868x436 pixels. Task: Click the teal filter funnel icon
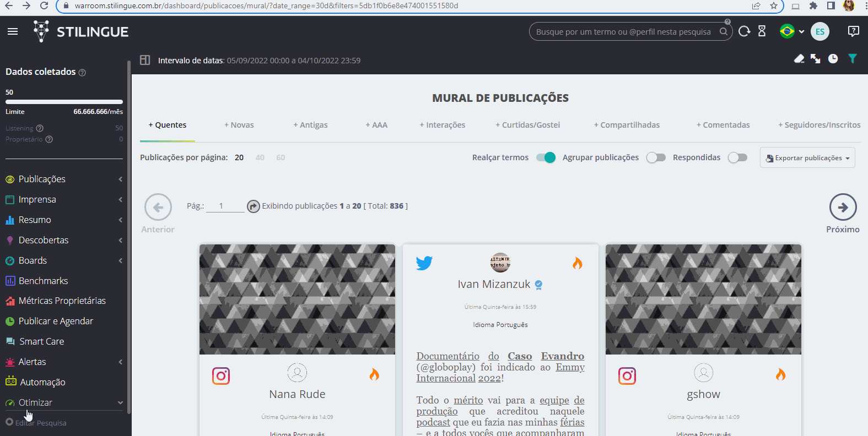853,59
